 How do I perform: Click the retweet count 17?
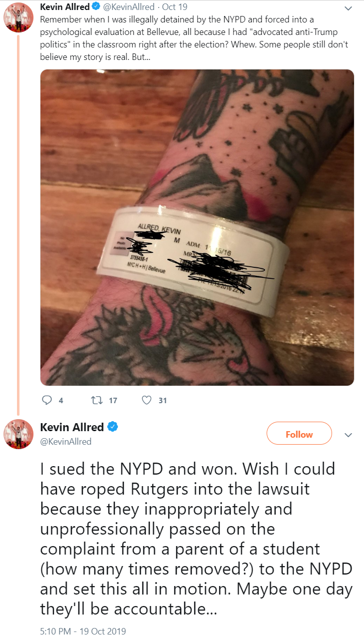point(113,401)
